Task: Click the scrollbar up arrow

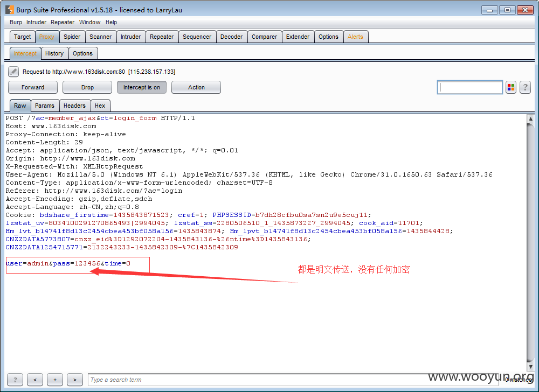Action: coord(530,119)
